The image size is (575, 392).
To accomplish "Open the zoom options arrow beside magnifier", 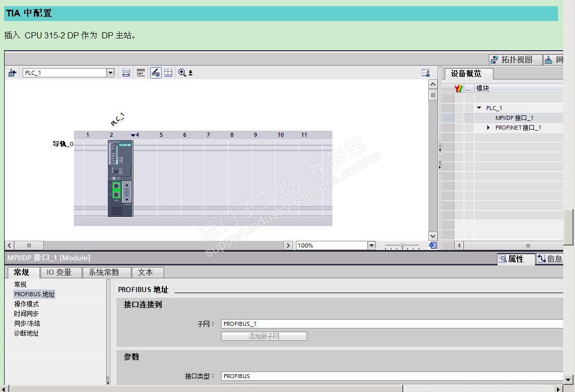I will pyautogui.click(x=191, y=73).
